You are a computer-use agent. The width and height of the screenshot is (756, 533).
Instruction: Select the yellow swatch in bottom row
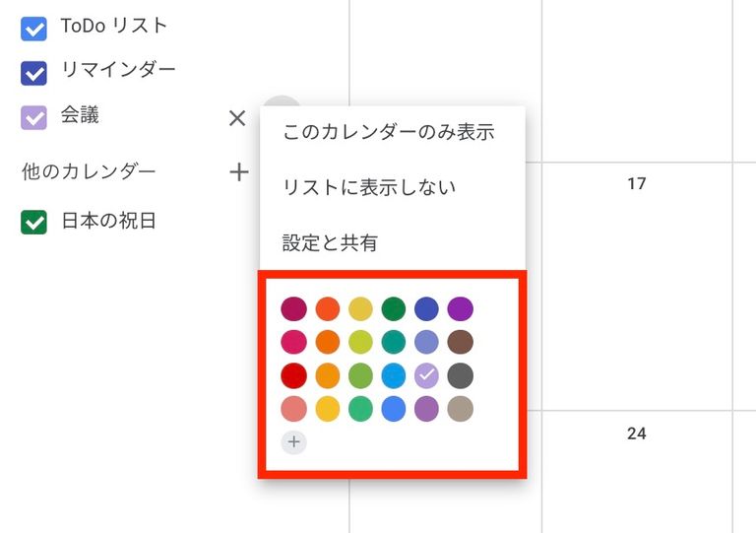tap(328, 409)
